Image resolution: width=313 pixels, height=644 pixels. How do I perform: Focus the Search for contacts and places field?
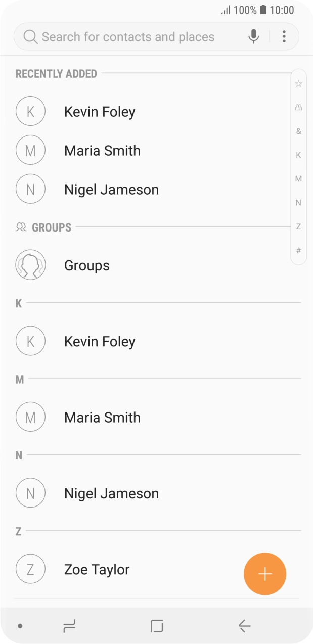click(131, 37)
